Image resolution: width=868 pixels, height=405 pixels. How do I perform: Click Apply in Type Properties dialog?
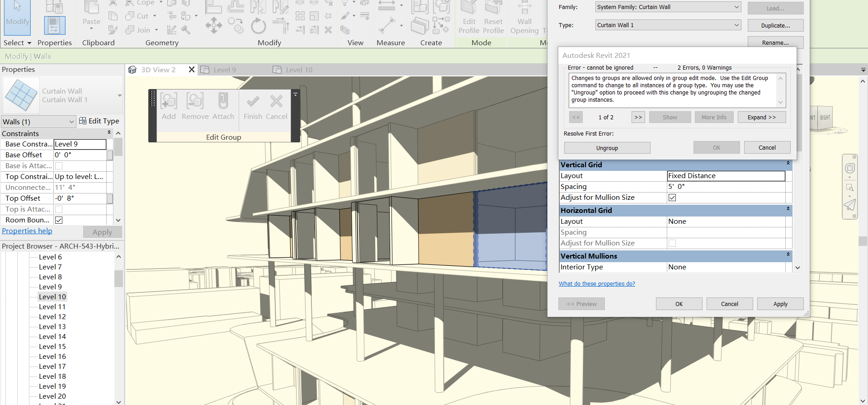(780, 304)
